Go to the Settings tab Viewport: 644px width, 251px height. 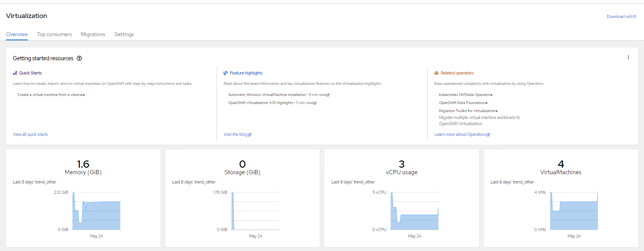click(x=124, y=34)
